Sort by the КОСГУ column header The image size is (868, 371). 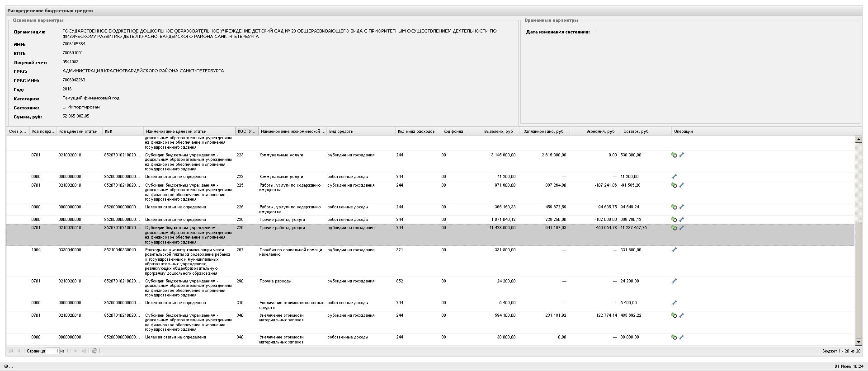[247, 131]
